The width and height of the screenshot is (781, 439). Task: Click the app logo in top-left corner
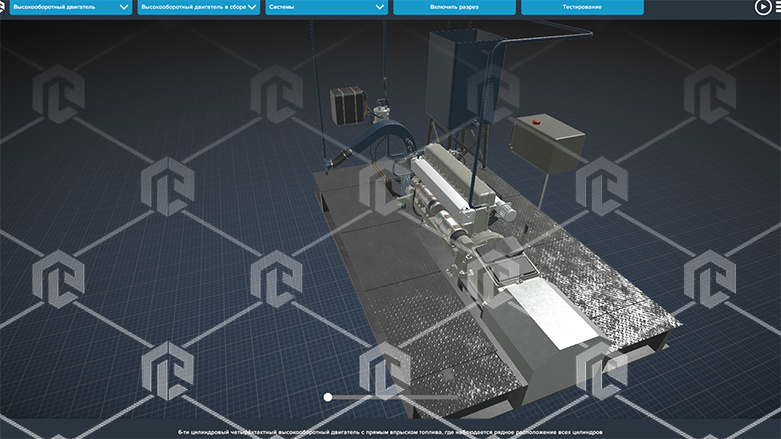(x=3, y=7)
